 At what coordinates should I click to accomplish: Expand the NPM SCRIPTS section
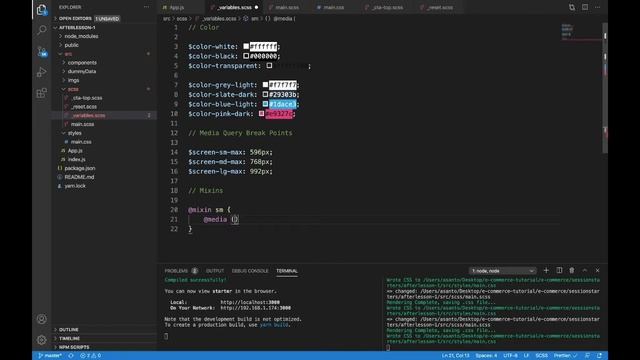[74, 347]
